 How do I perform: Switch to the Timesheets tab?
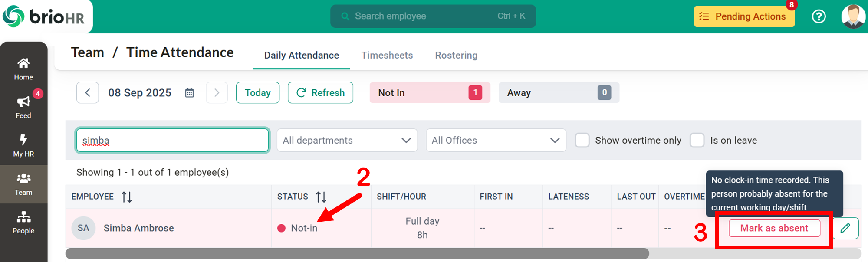pyautogui.click(x=387, y=55)
